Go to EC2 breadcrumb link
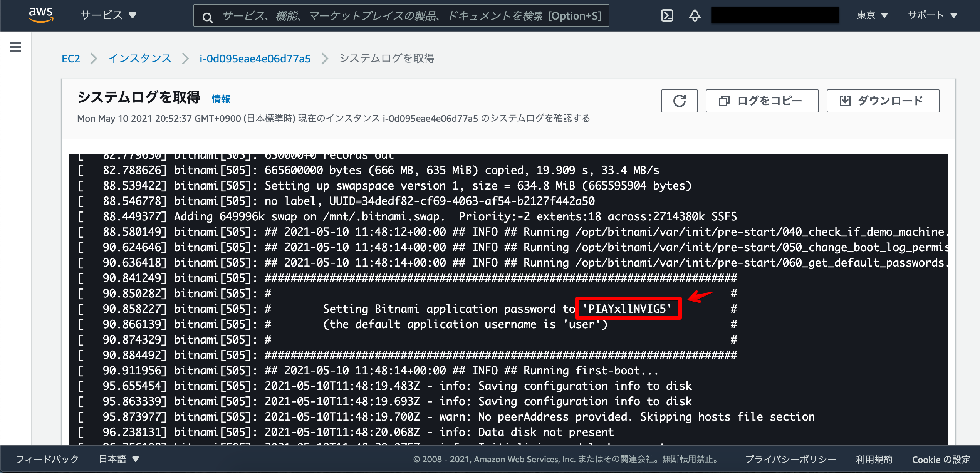The height and width of the screenshot is (473, 980). [71, 59]
